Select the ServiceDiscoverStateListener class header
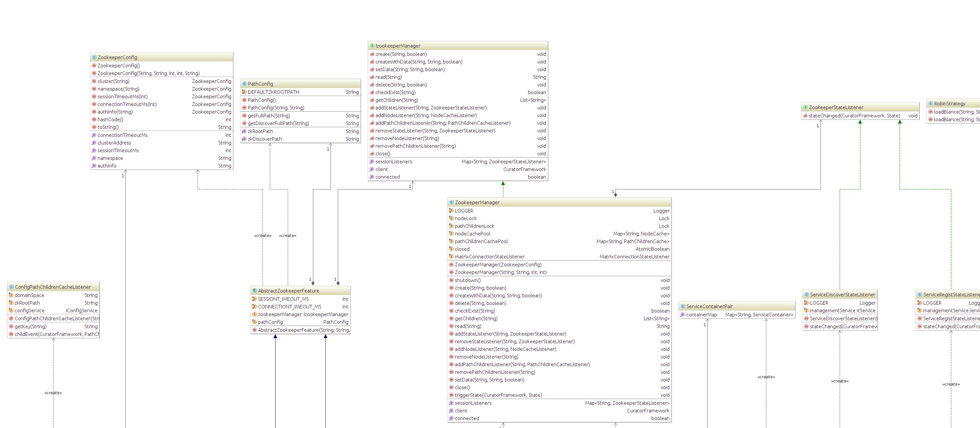 (x=842, y=295)
